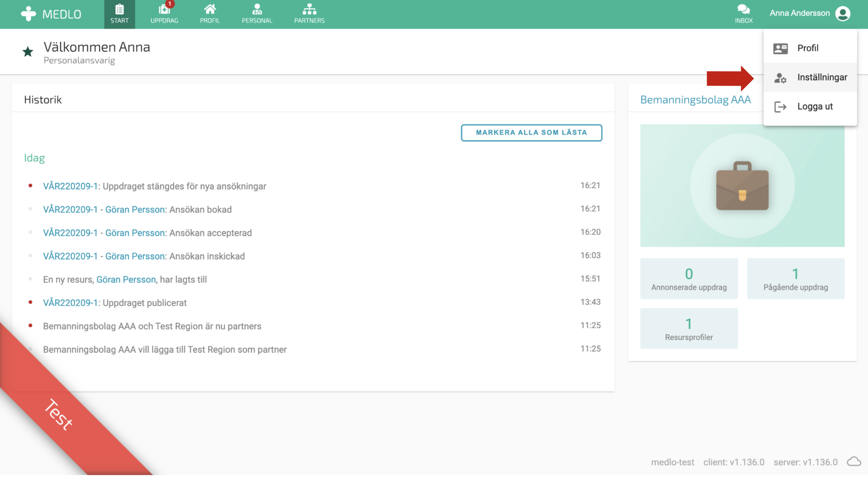Open the Start clipboard icon tab
This screenshot has height=478, width=868.
tap(119, 14)
